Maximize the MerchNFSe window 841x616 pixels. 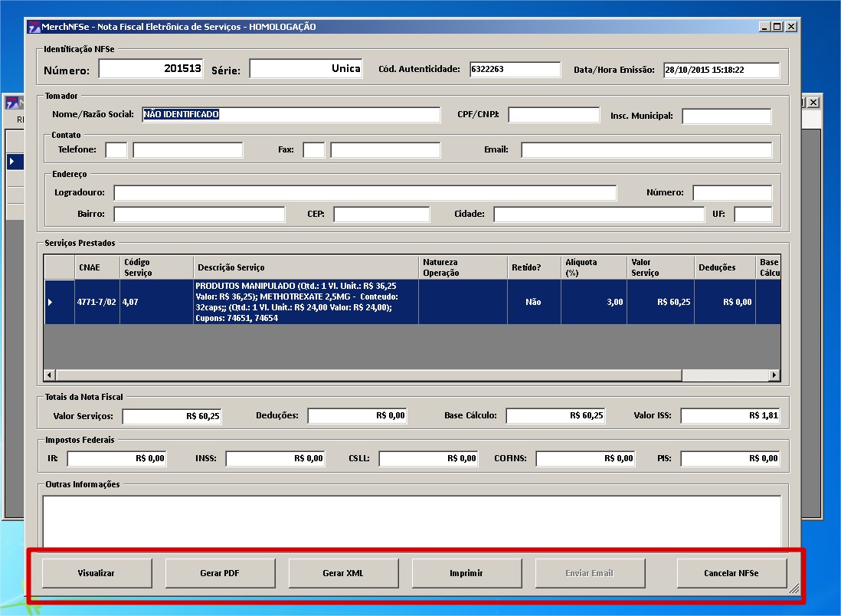(x=777, y=27)
